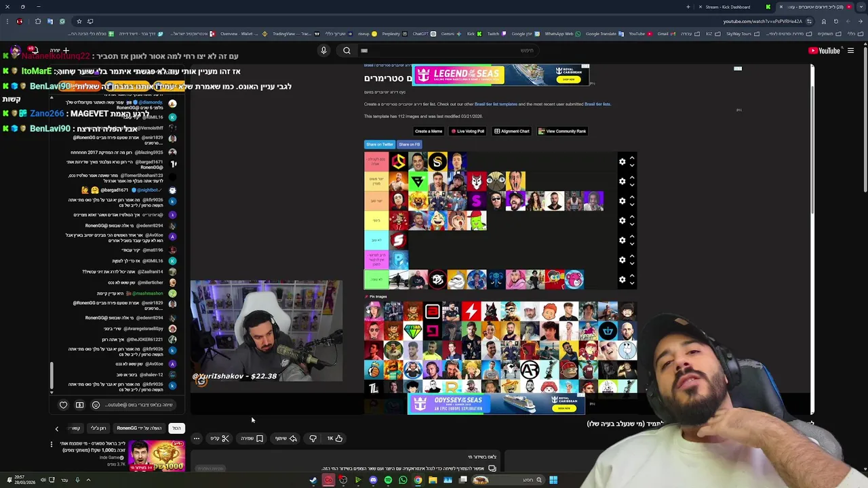Save the video with the bookmark button

tap(252, 439)
